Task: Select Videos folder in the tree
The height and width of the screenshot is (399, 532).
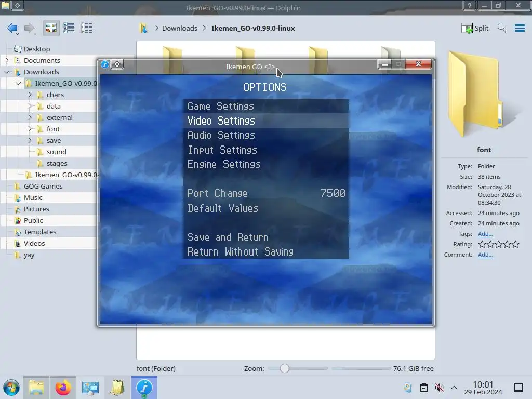Action: 34,243
